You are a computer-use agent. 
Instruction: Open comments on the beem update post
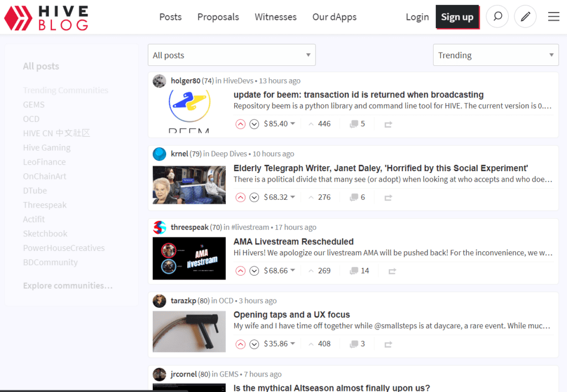point(357,123)
